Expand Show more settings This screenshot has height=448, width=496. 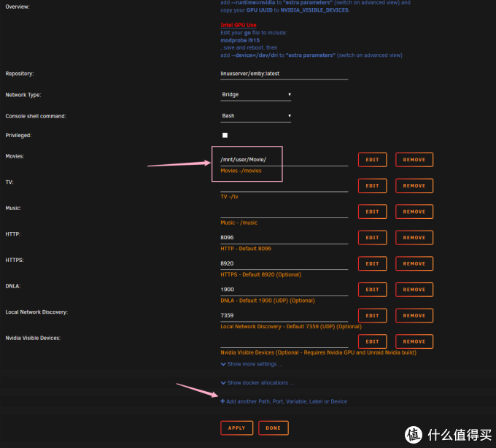pos(252,364)
